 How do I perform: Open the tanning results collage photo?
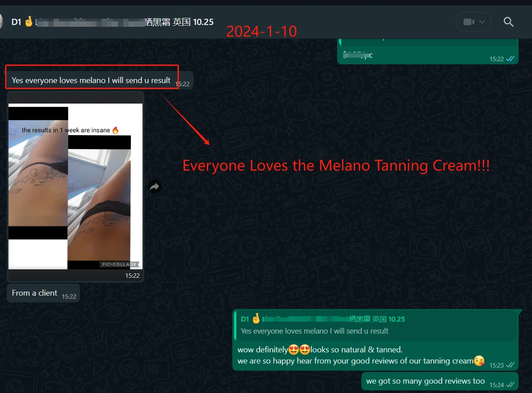pyautogui.click(x=75, y=186)
